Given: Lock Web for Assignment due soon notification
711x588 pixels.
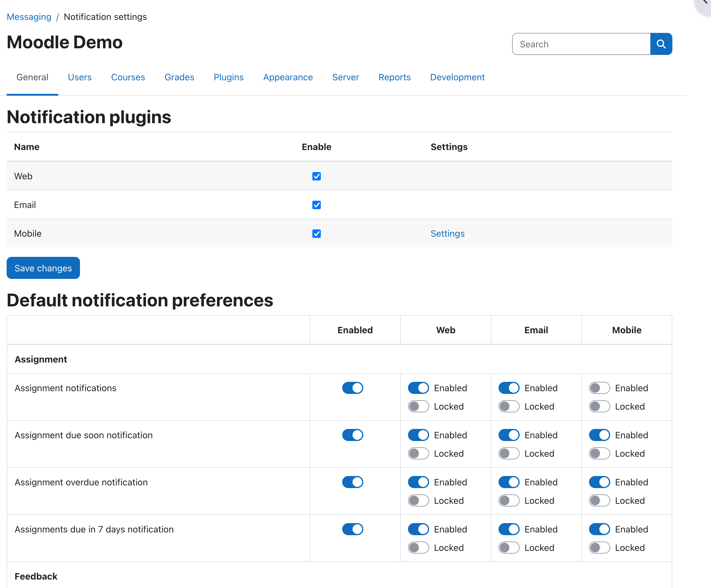Looking at the screenshot, I should (x=419, y=454).
